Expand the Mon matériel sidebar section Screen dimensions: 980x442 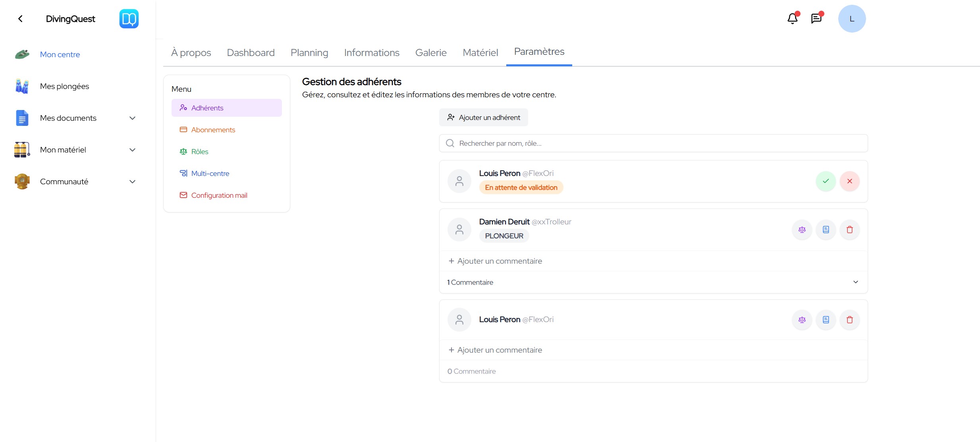pyautogui.click(x=132, y=150)
